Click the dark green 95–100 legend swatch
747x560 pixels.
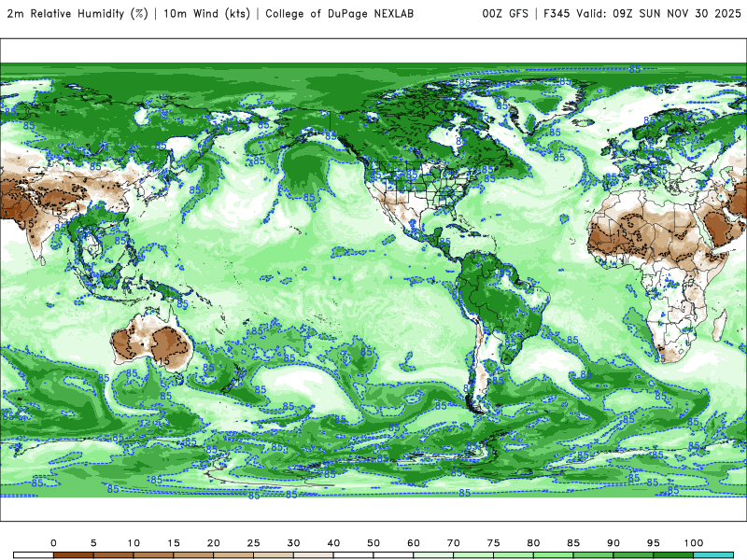pos(673,555)
